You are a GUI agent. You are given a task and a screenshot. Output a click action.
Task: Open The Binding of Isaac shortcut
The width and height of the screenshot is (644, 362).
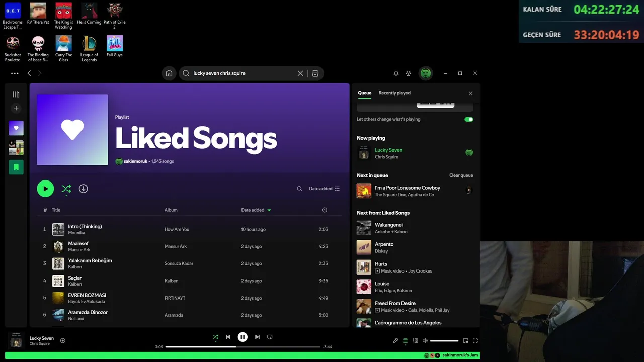coord(38,49)
